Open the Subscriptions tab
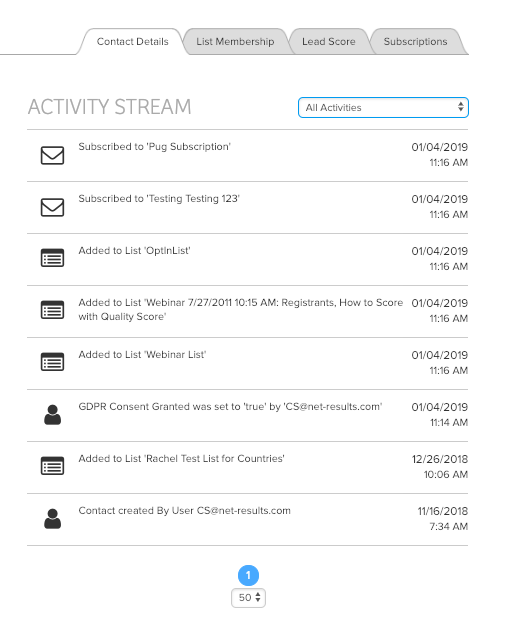 pos(415,42)
